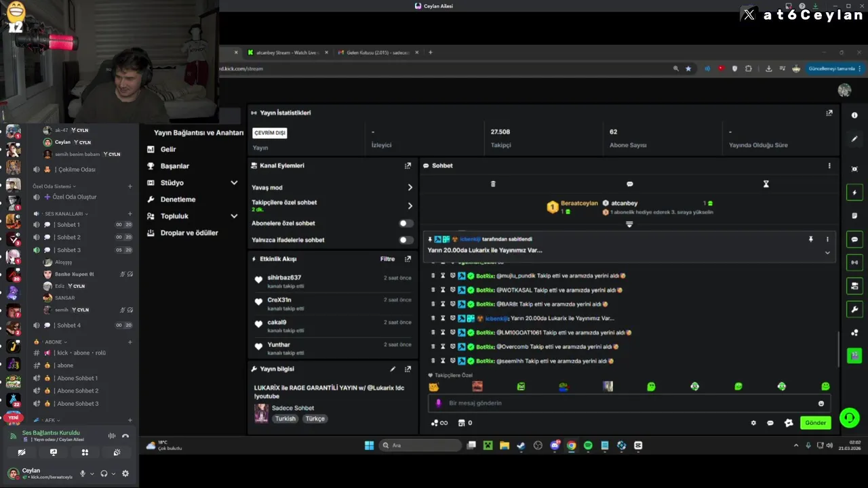Screen dimensions: 868x488
Task: Join Sohbet 4 voice channel
Action: tap(68, 325)
